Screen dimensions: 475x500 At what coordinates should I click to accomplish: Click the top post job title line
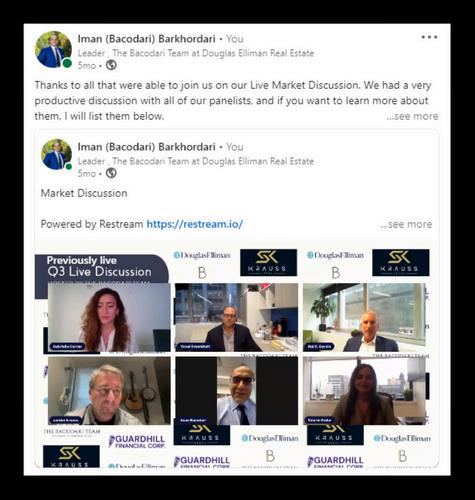[x=196, y=53]
